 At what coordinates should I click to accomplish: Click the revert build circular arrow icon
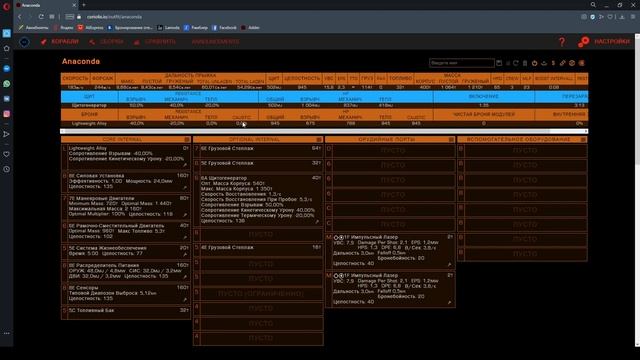click(516, 63)
